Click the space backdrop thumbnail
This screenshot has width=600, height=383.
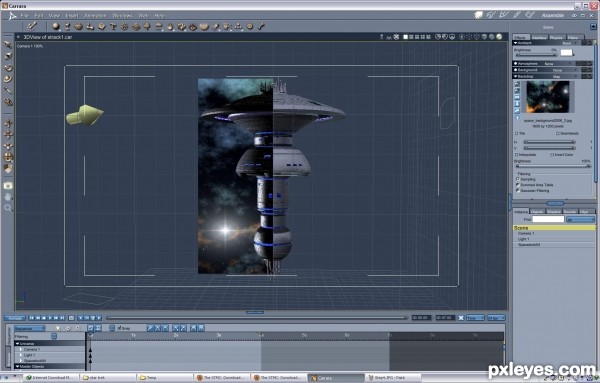click(x=548, y=96)
